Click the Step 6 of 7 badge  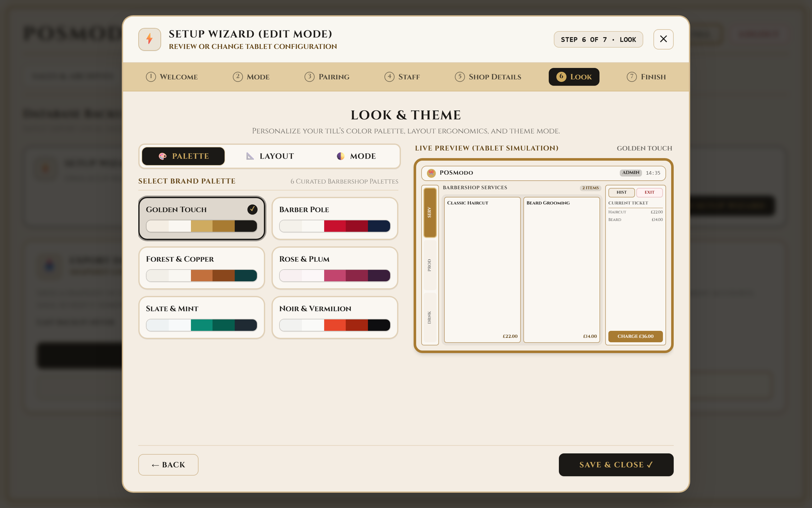(598, 40)
